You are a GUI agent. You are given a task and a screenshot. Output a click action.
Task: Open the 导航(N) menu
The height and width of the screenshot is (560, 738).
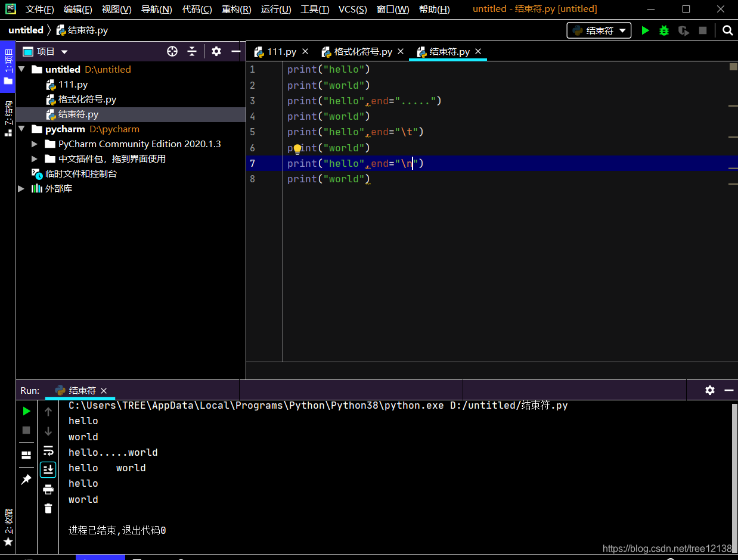(x=157, y=9)
